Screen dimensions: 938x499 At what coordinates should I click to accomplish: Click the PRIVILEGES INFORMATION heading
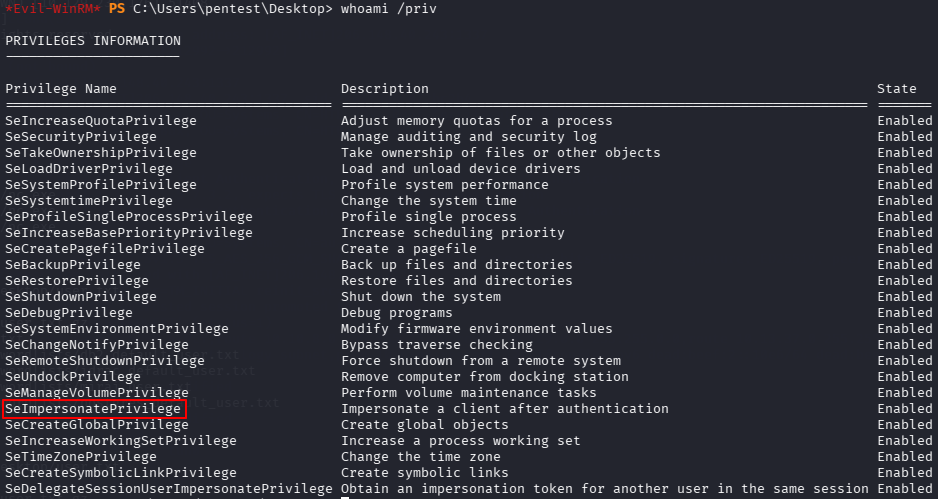(93, 41)
